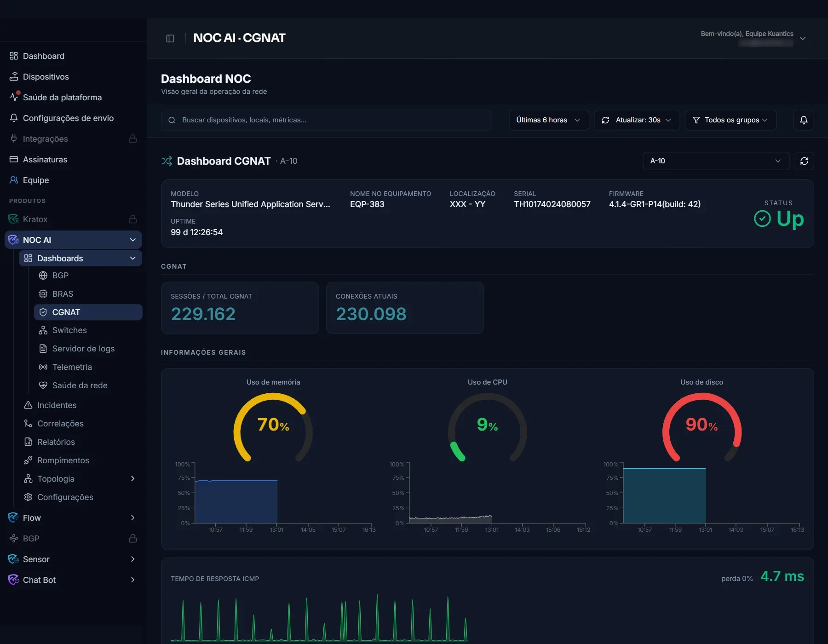
Task: Open the locked Kratox product
Action: pyautogui.click(x=73, y=219)
